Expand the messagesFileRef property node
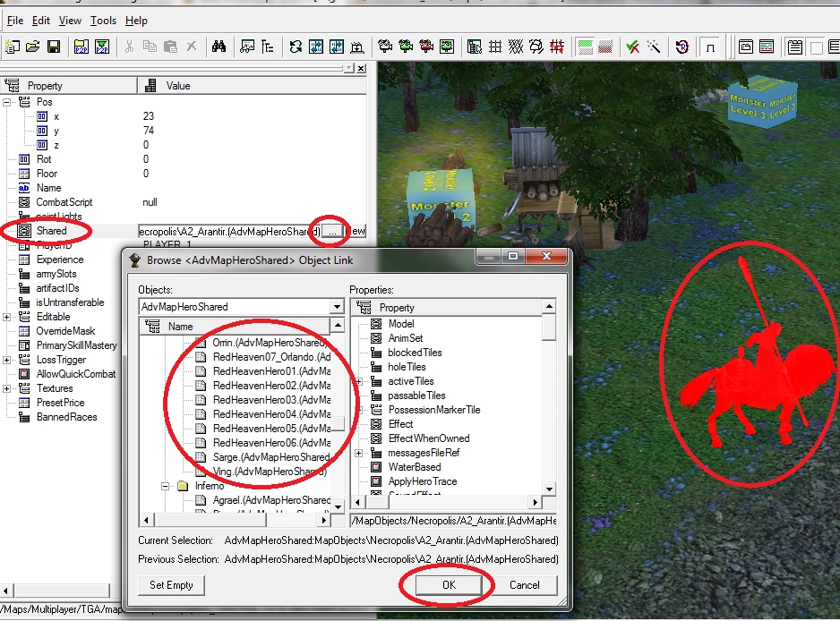The height and width of the screenshot is (621, 840). (x=359, y=453)
